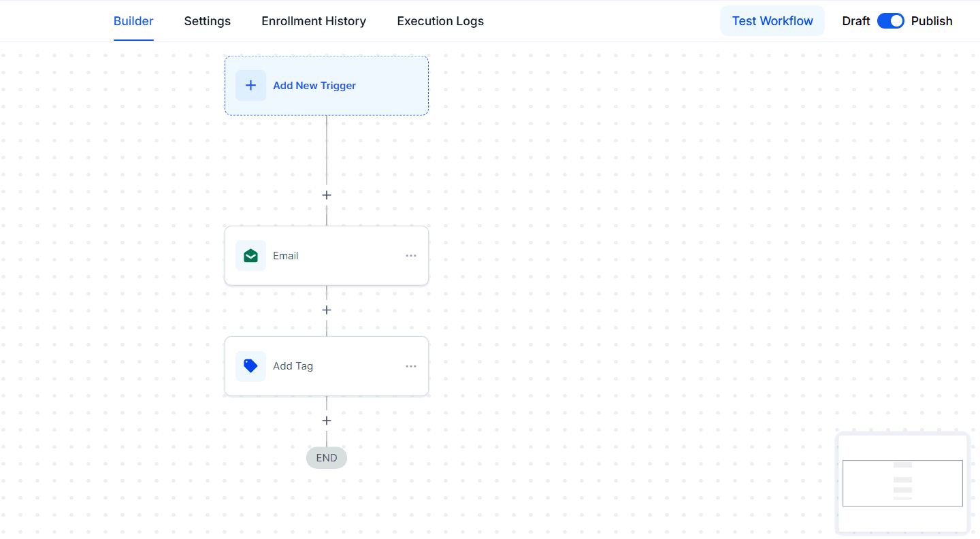Click the Test Workflow button
Viewport: 980px width, 539px height.
[x=772, y=21]
